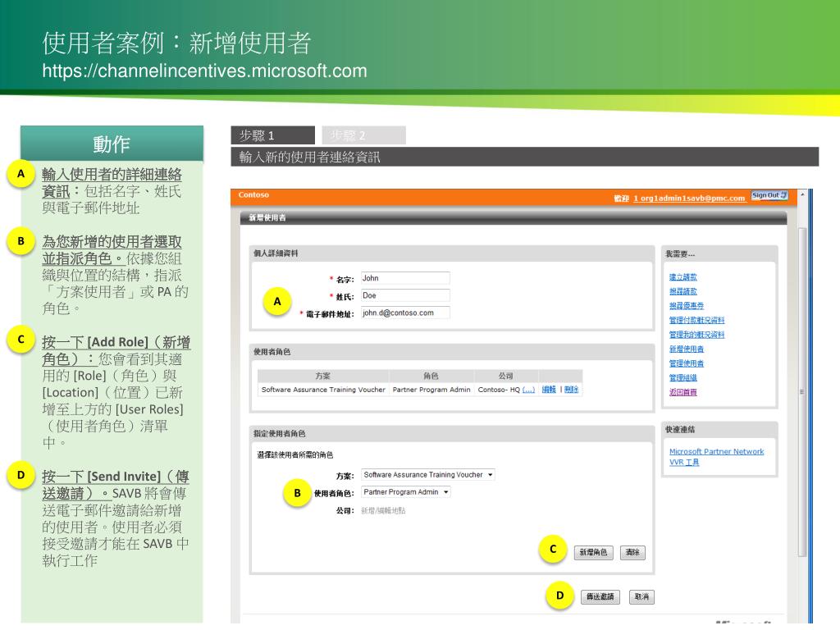This screenshot has height=630, width=840.
Task: Click 編輯 link in the user roles row
Action: 549,390
